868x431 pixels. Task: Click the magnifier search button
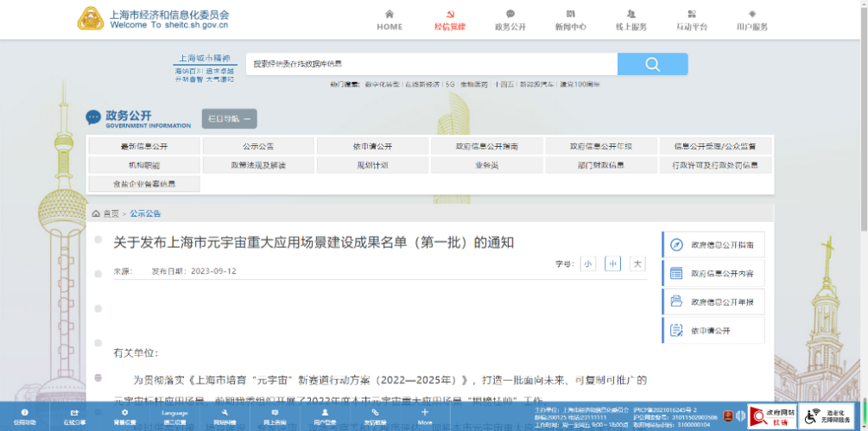652,64
